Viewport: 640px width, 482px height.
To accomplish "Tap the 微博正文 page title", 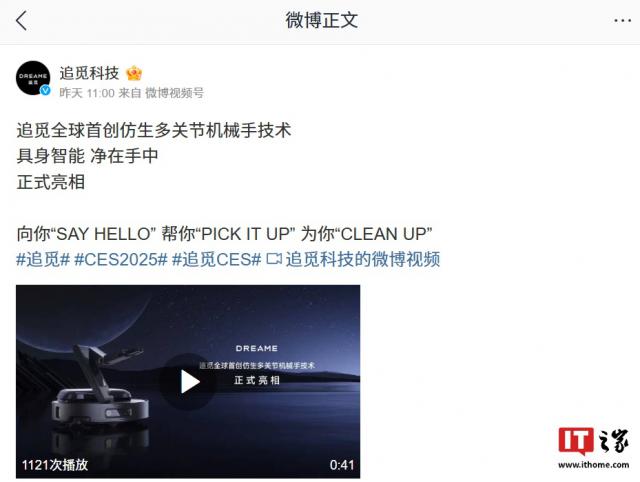I will (x=322, y=20).
